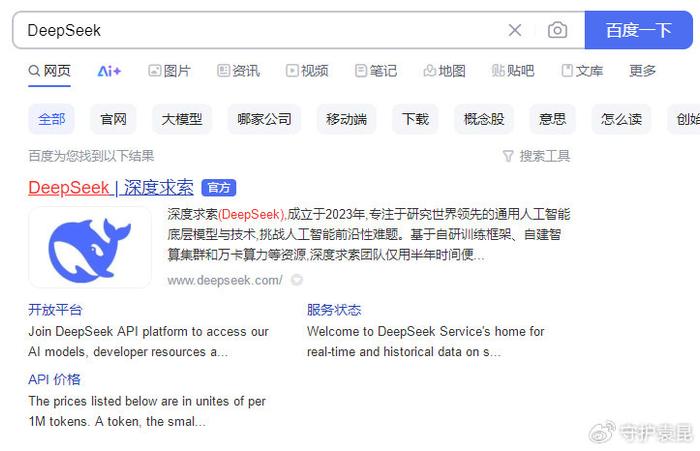Switch to the 资讯 tab

coord(238,71)
